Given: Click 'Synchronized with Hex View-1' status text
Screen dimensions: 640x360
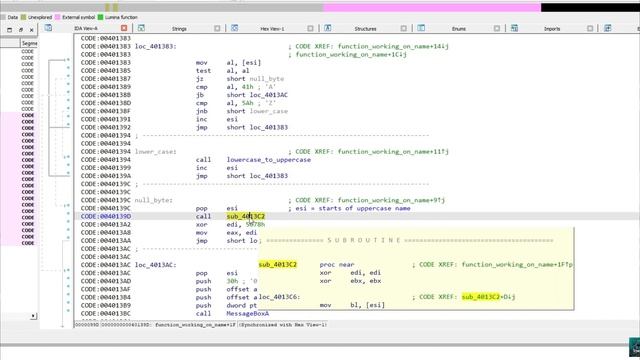Looking at the screenshot, I should click(283, 325).
